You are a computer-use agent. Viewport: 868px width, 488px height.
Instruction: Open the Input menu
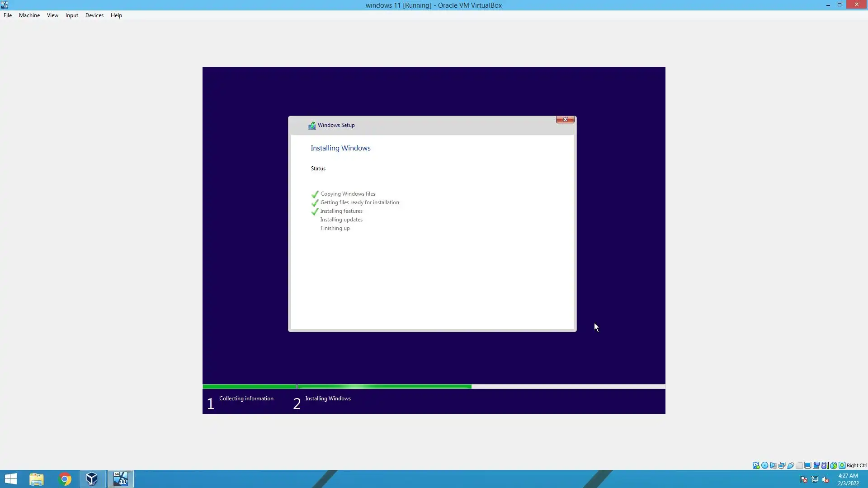(x=71, y=15)
